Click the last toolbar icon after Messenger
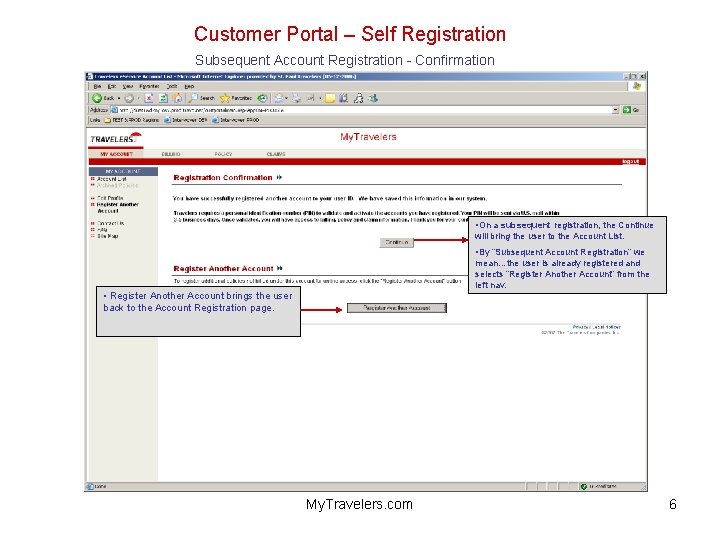 tap(373, 98)
